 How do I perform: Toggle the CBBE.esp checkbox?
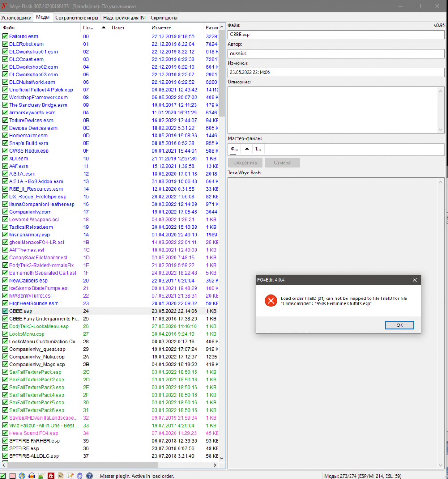click(x=5, y=311)
